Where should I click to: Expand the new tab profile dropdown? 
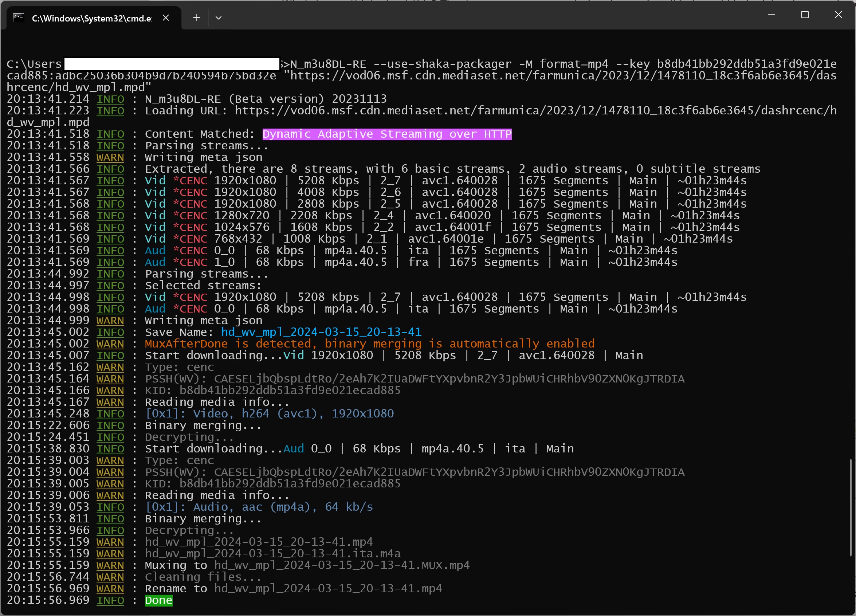218,18
